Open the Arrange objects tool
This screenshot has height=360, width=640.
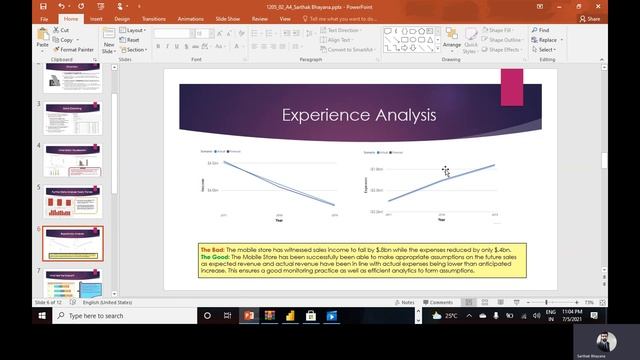pos(452,39)
